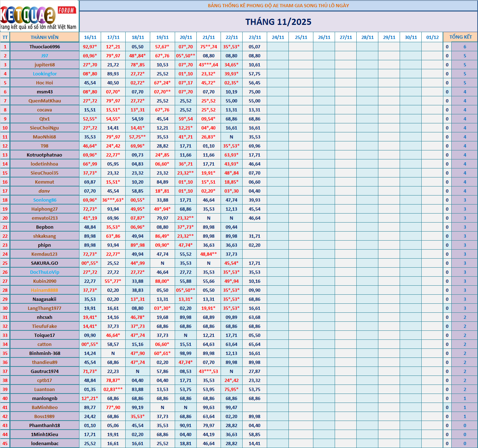Image resolution: width=478 pixels, height=448 pixels.
Task: Click the THÁNG 11/2025 title
Action: point(278,22)
